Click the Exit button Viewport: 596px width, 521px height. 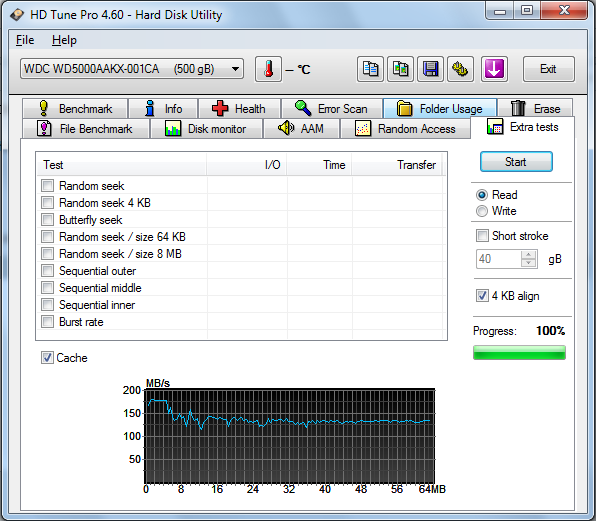coord(548,69)
